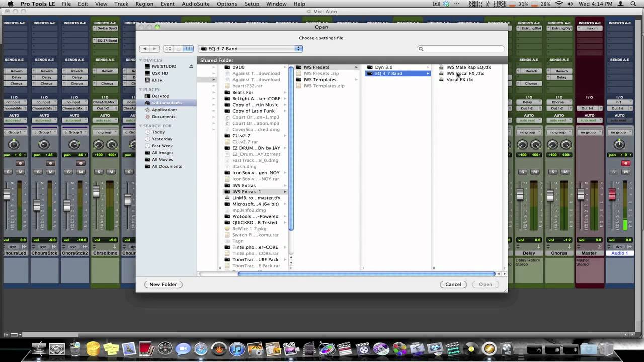Eject the IWS STUDIO device
Screen dimensions: 644x362
point(191,66)
